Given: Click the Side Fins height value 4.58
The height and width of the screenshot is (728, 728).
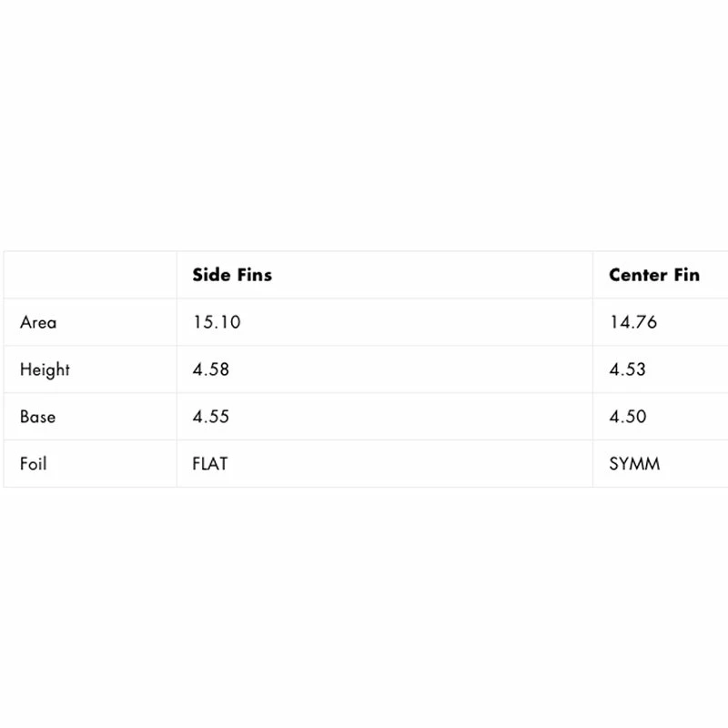Looking at the screenshot, I should [x=211, y=369].
